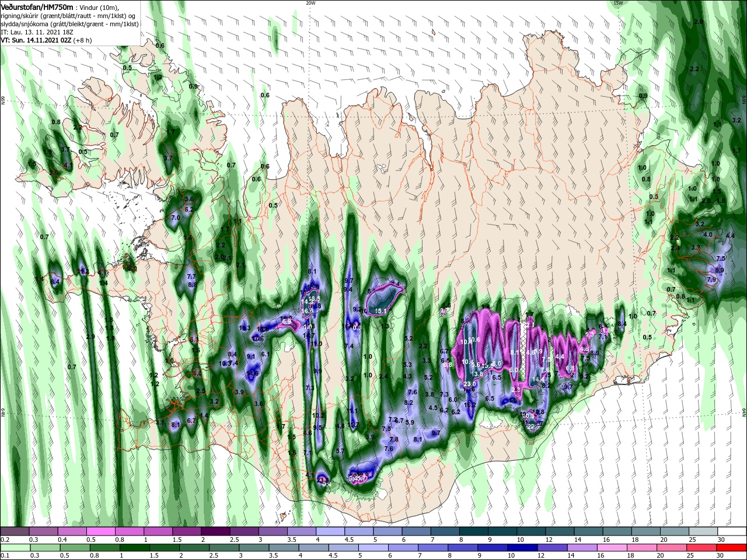Click the 14.6 precipitation value
The image size is (747, 560).
[253, 373]
